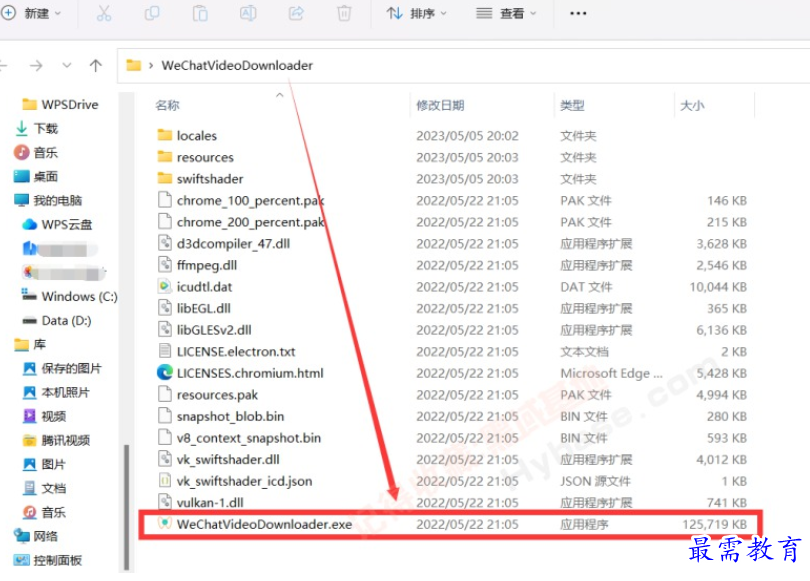Viewport: 810px width, 581px height.
Task: Open the 新建 new item dropdown
Action: (31, 13)
